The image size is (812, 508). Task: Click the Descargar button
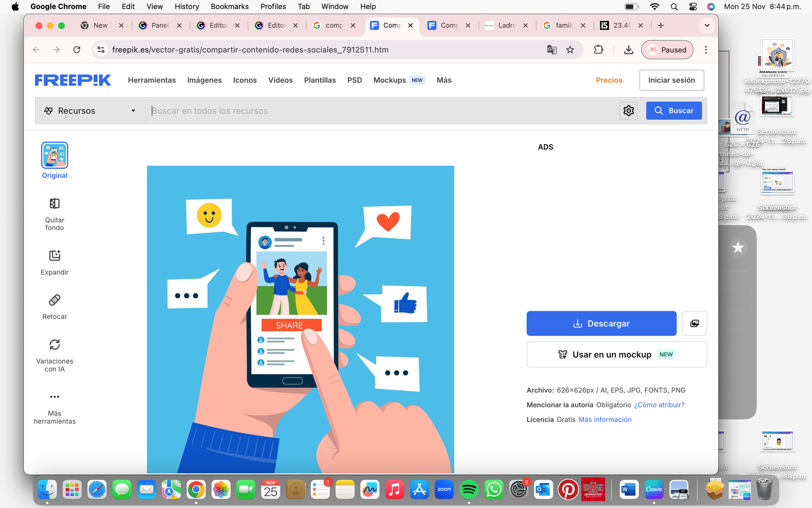coord(601,323)
